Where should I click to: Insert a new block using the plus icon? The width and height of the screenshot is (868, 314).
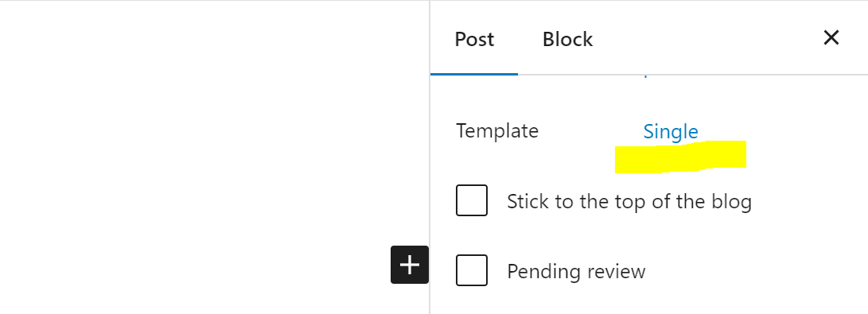(410, 265)
